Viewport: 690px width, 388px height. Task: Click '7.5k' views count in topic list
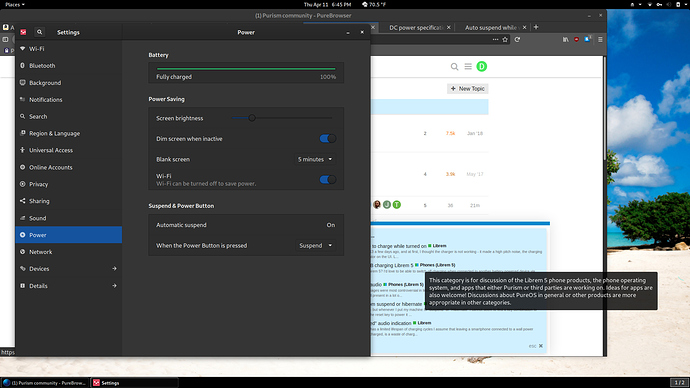(x=450, y=133)
